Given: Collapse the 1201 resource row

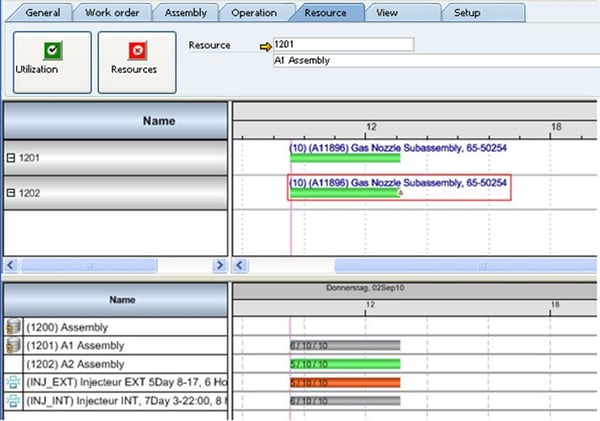Looking at the screenshot, I should coord(11,158).
